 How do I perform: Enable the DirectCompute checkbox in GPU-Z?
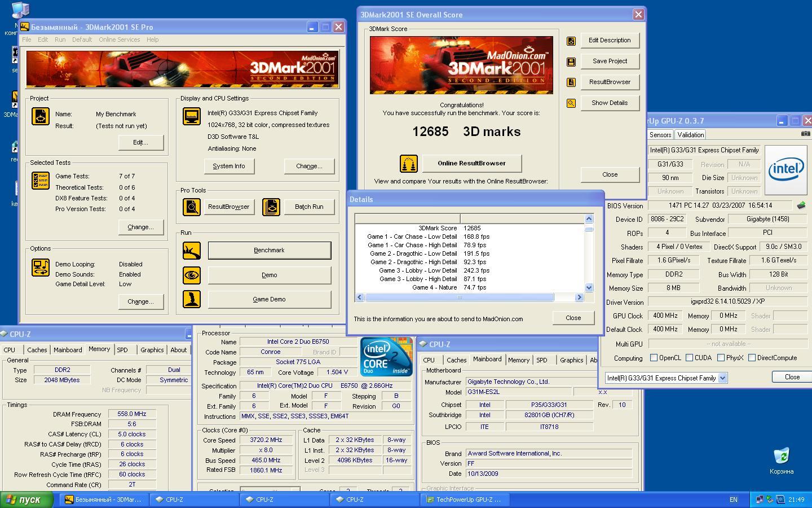click(752, 358)
